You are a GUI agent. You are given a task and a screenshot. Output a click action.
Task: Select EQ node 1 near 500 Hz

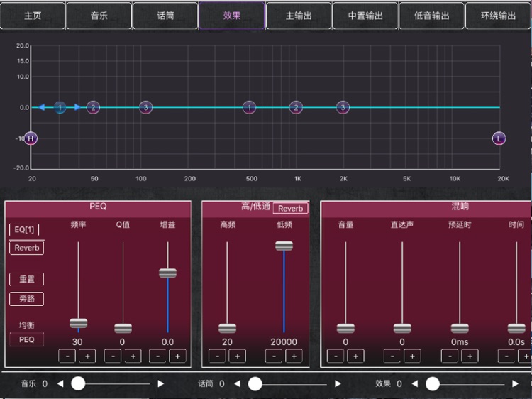250,108
